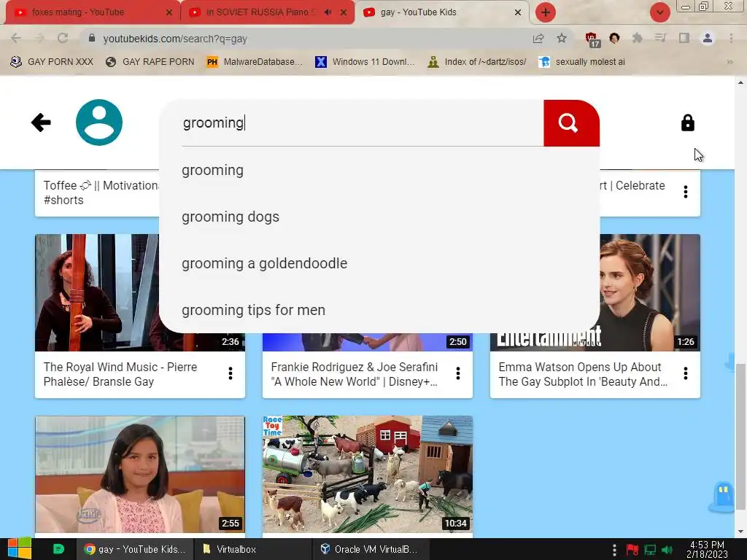747x560 pixels.
Task: Switch to Oracle VM VirtualBox taskbar item
Action: [371, 549]
